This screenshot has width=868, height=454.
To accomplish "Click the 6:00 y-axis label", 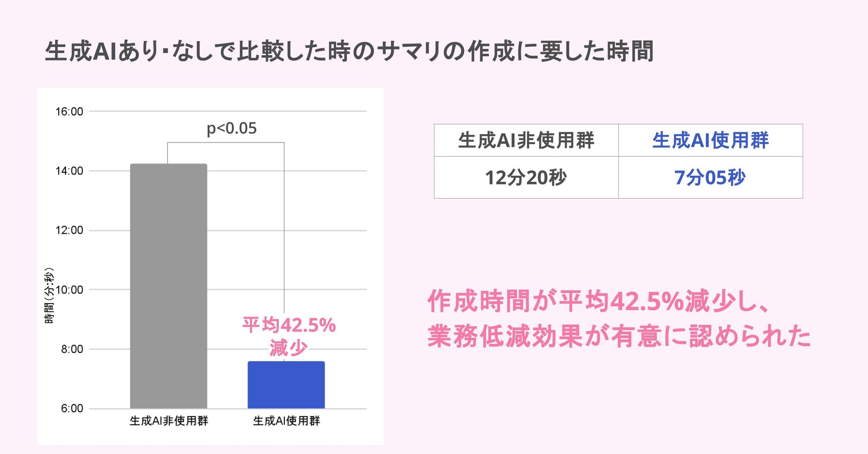I will pos(72,409).
